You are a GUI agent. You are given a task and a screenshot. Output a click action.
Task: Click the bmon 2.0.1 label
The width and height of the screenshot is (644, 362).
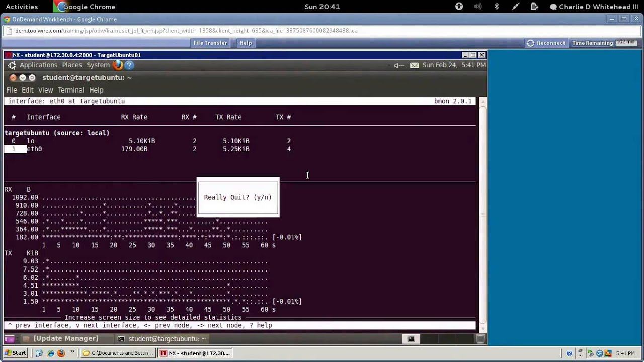[x=453, y=101]
